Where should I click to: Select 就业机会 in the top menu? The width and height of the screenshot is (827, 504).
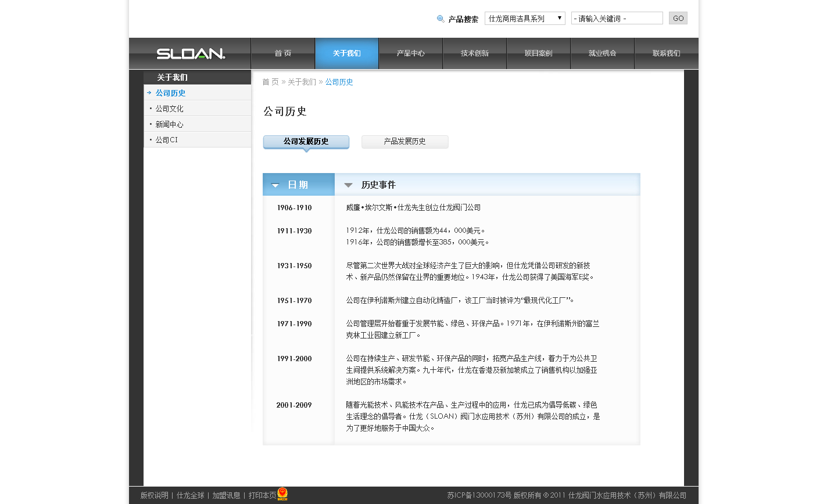(602, 53)
